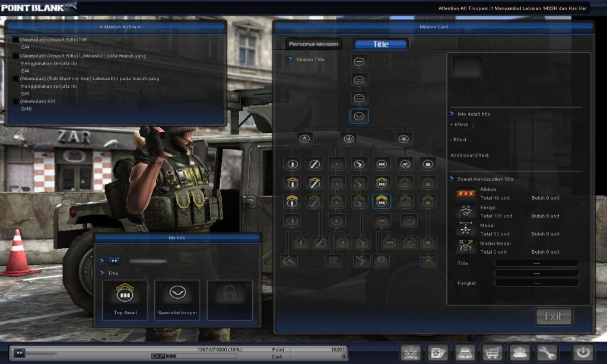Select single-bullet node with one gold chevron
This screenshot has width=607, height=364.
[x=293, y=183]
